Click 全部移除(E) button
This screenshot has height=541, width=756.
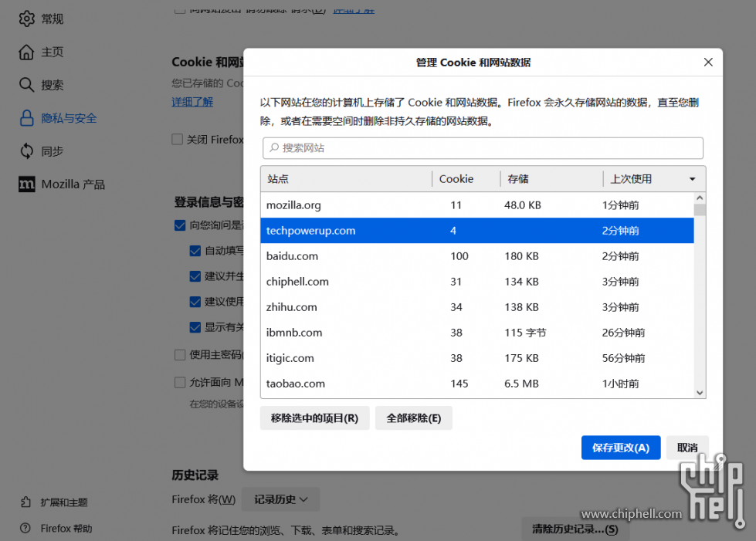point(414,418)
